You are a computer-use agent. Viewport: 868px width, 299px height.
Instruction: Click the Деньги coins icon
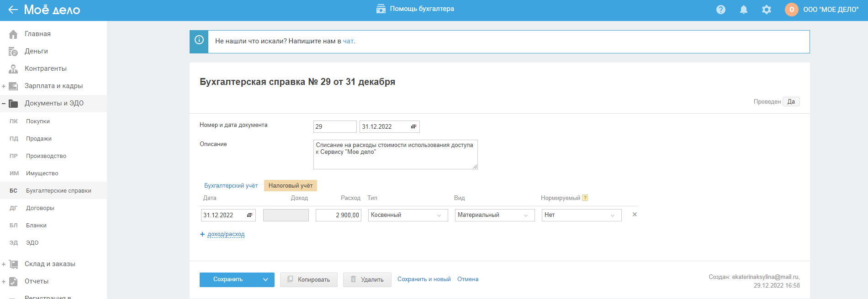(13, 52)
